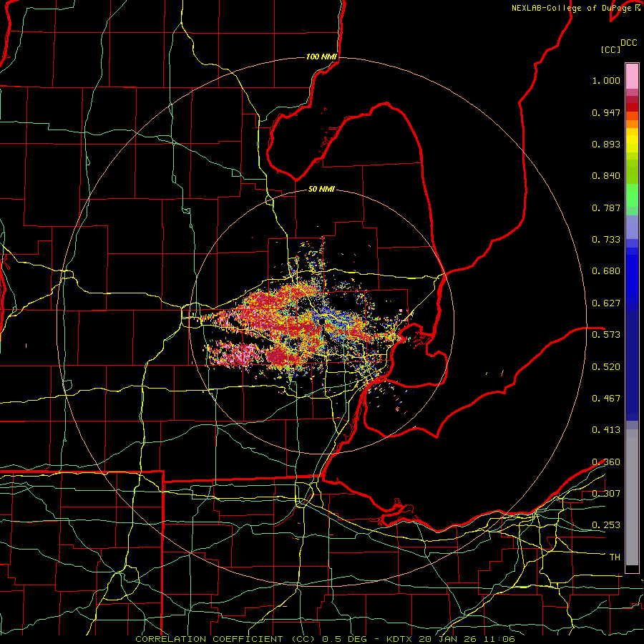644x644 pixels.
Task: Click the 0.733 legend value
Action: pos(606,240)
